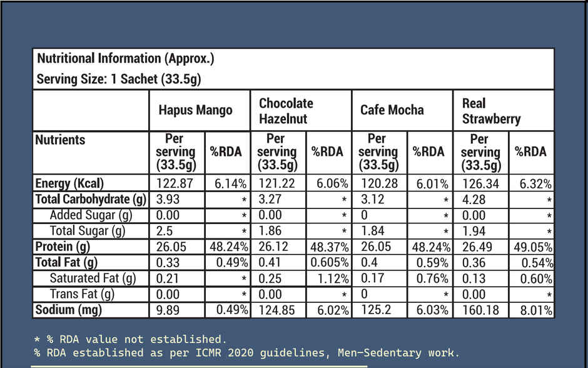
Task: Click the Nutrients header cell
Action: [x=60, y=140]
